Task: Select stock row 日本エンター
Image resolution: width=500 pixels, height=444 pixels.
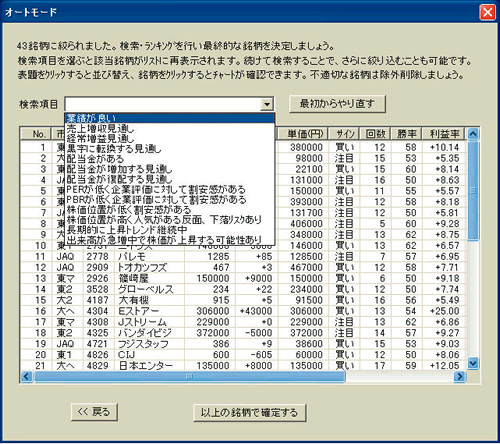Action: point(243,365)
